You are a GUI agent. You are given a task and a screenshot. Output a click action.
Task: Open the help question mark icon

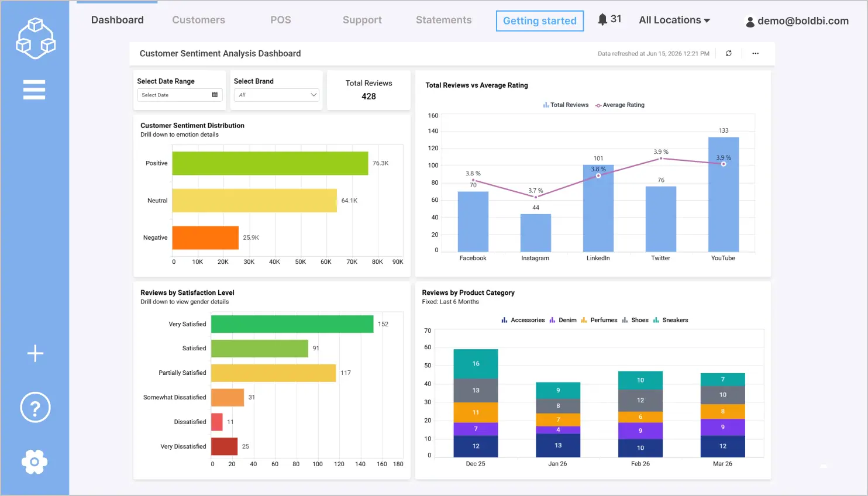click(x=35, y=408)
